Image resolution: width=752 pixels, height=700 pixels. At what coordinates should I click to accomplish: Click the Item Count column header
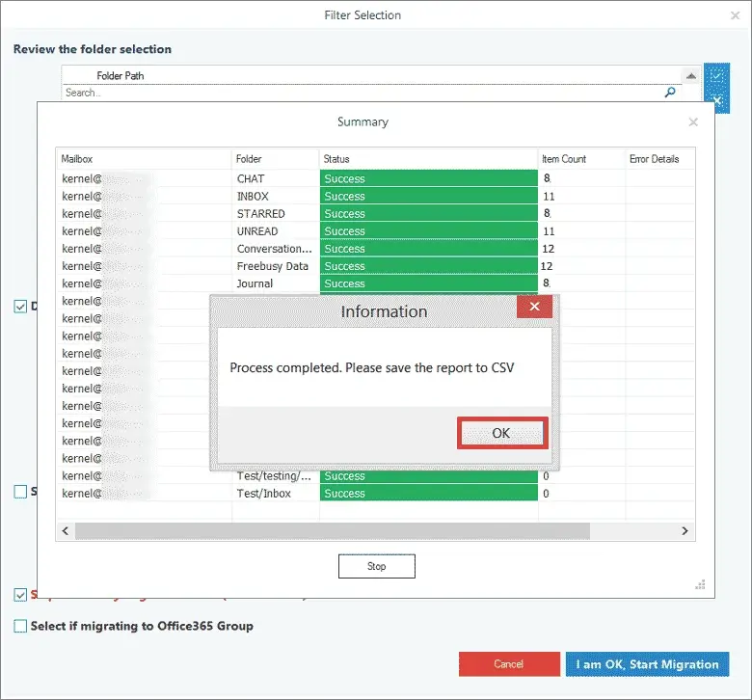[581, 159]
